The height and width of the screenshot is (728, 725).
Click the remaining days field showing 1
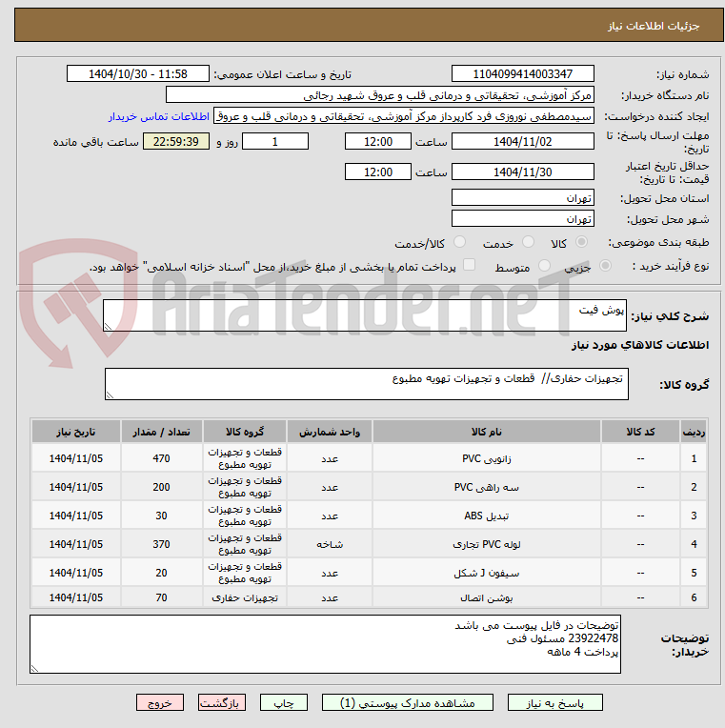[275, 141]
